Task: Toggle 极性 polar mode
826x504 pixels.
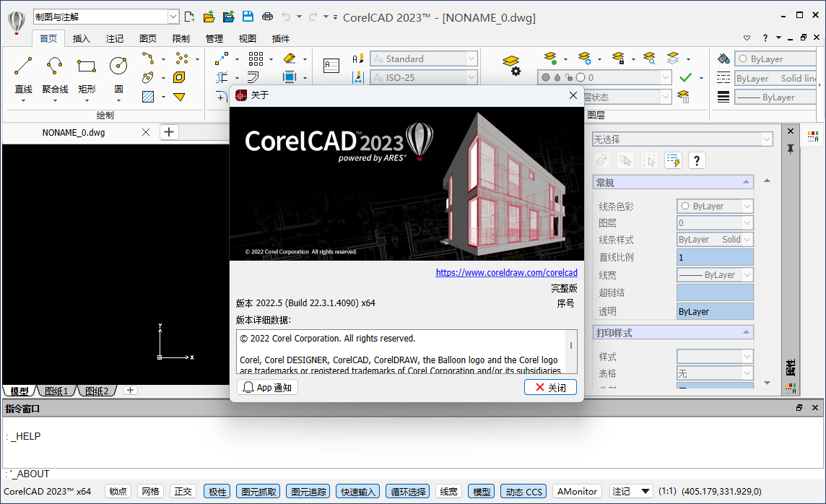Action: coord(217,491)
